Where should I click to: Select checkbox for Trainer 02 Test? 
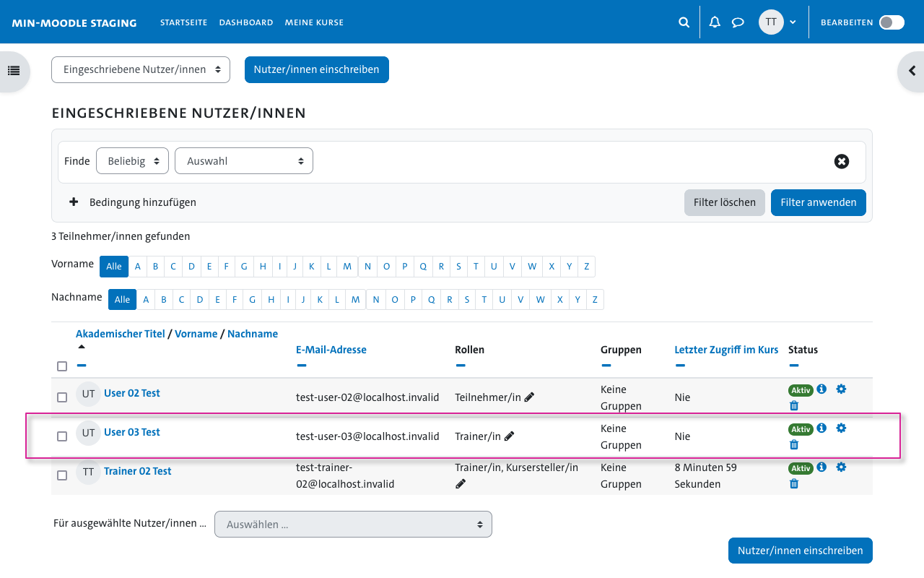pos(62,475)
